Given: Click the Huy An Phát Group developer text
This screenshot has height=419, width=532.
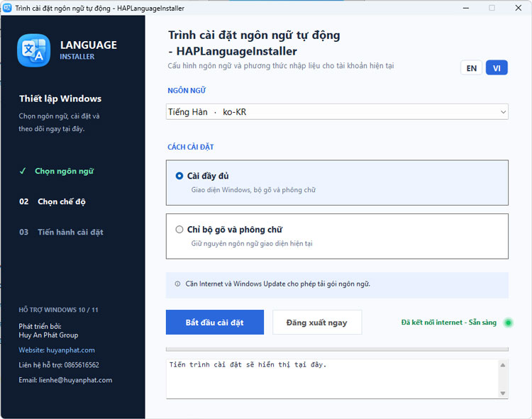Looking at the screenshot, I should tap(48, 335).
